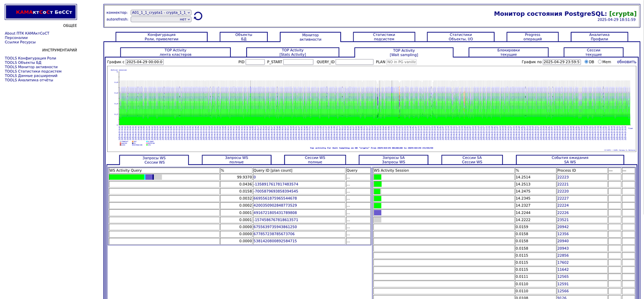Open TOOLS Аналитика отчёты link

[29, 80]
